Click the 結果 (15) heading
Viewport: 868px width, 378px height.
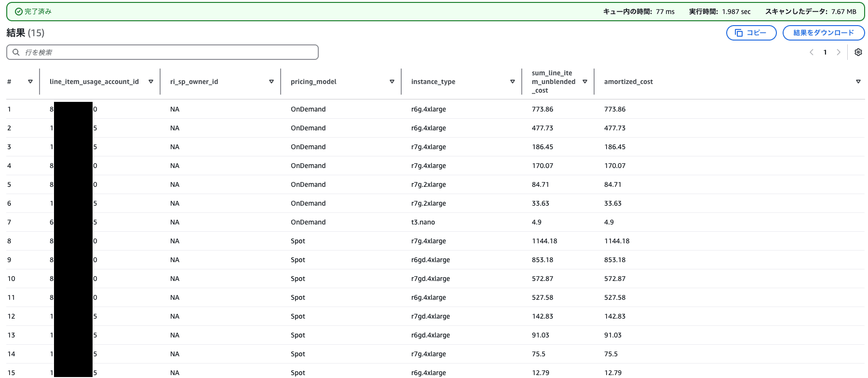click(26, 33)
